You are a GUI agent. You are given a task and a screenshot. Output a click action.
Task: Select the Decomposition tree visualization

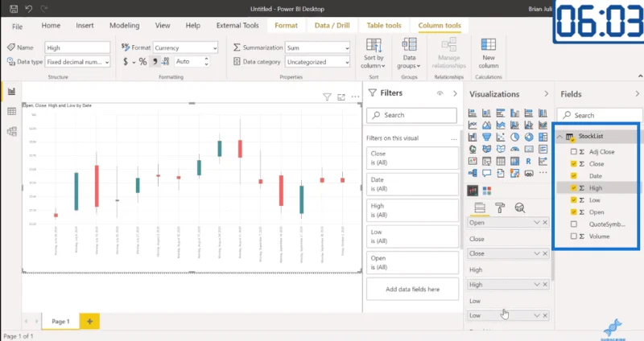tap(473, 173)
